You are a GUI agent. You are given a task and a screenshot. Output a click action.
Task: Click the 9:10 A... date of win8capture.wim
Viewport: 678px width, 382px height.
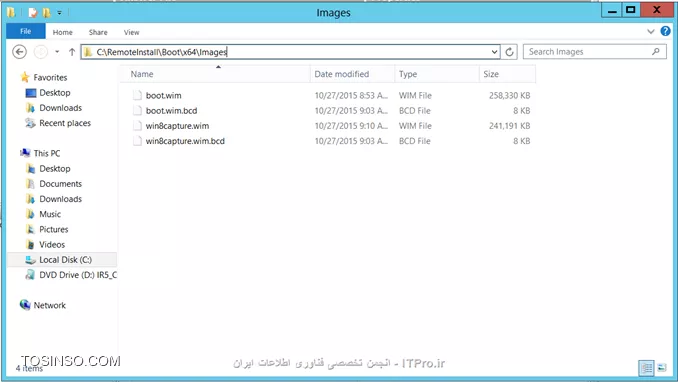click(x=351, y=126)
